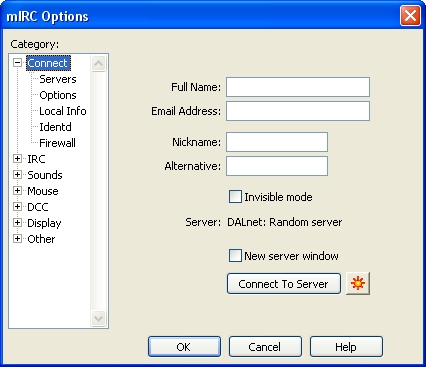The width and height of the screenshot is (426, 367).
Task: Expand the Display category
Action: click(x=17, y=223)
